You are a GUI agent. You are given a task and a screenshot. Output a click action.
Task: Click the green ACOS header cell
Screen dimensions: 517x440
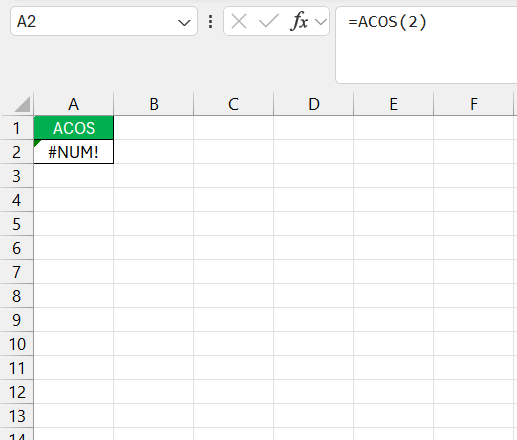[74, 128]
